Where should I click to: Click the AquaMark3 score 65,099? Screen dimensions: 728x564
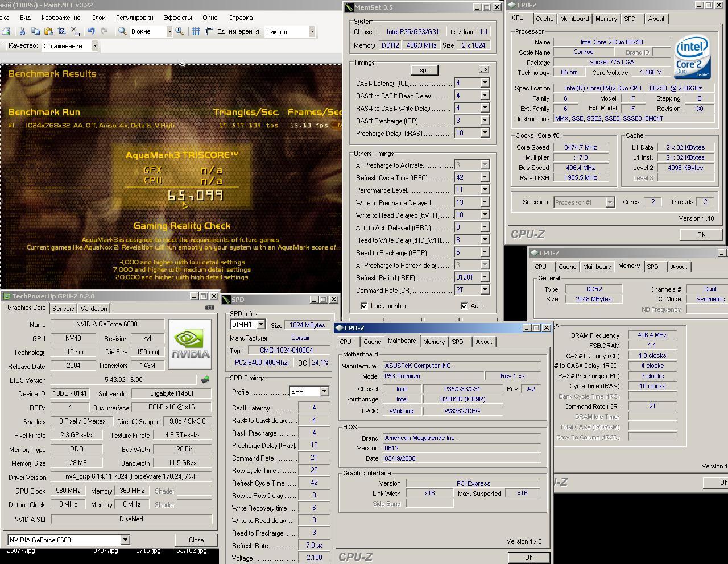195,196
